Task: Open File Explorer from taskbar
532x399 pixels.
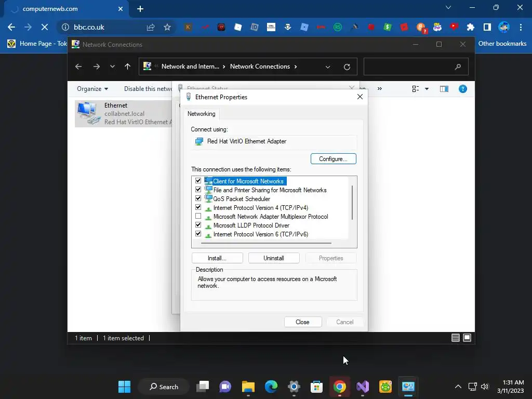Action: point(248,387)
